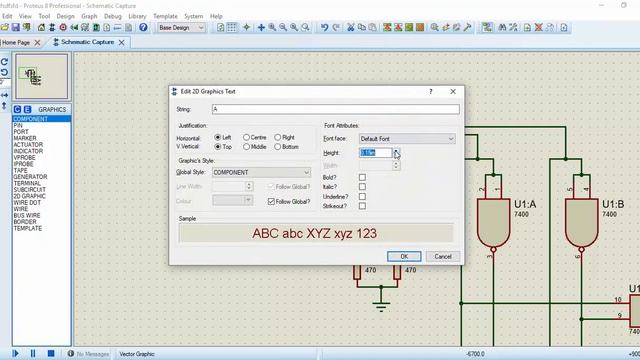Switch to the Home Page tab
Viewport: 640px width, 360px height.
click(16, 42)
